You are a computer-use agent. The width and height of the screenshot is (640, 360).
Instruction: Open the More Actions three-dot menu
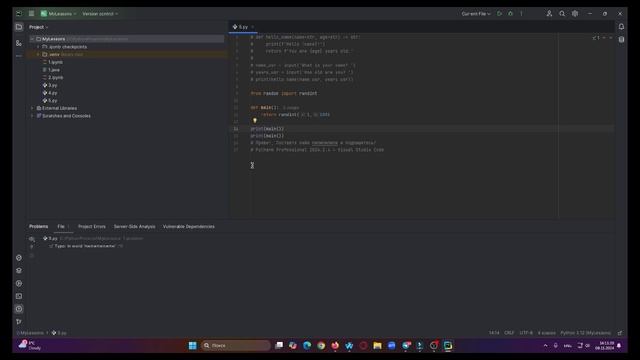(521, 13)
